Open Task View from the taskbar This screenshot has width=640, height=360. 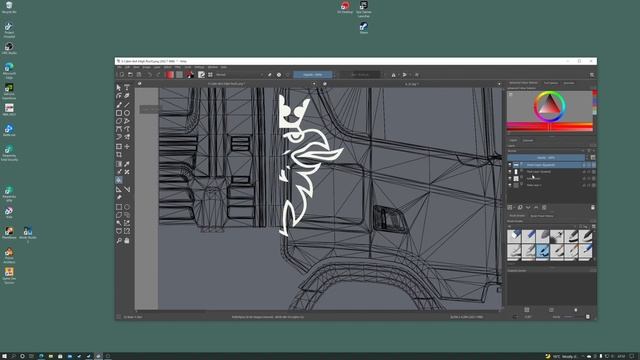[x=31, y=356]
